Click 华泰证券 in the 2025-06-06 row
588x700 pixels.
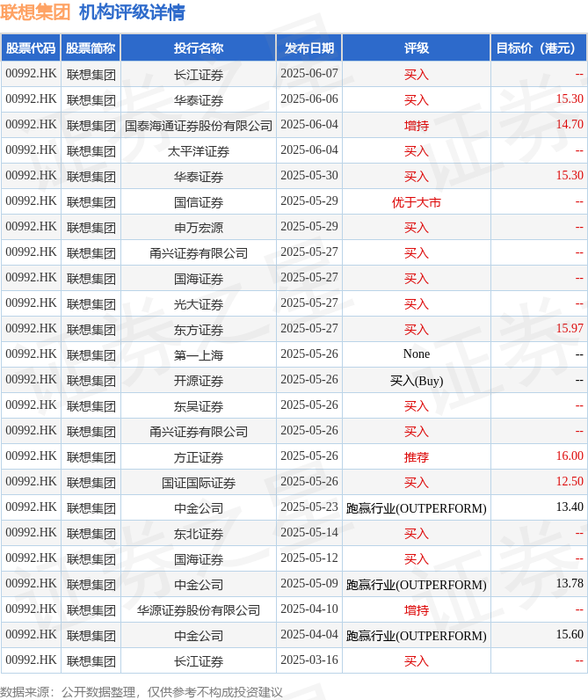(x=199, y=100)
